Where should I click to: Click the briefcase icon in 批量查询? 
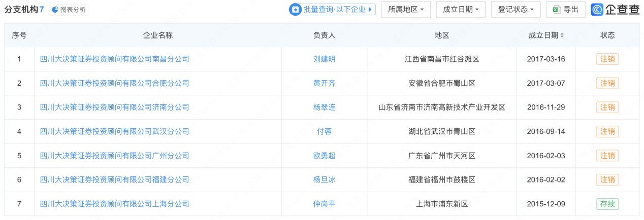point(295,10)
